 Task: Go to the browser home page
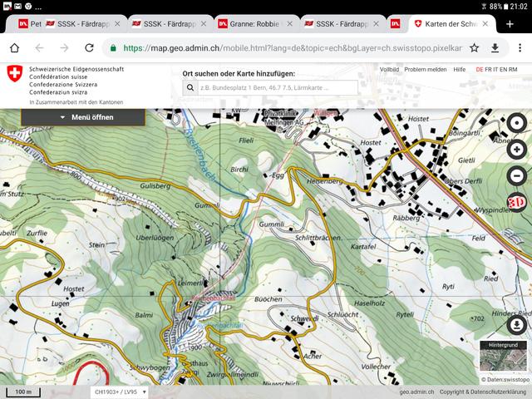tap(14, 48)
